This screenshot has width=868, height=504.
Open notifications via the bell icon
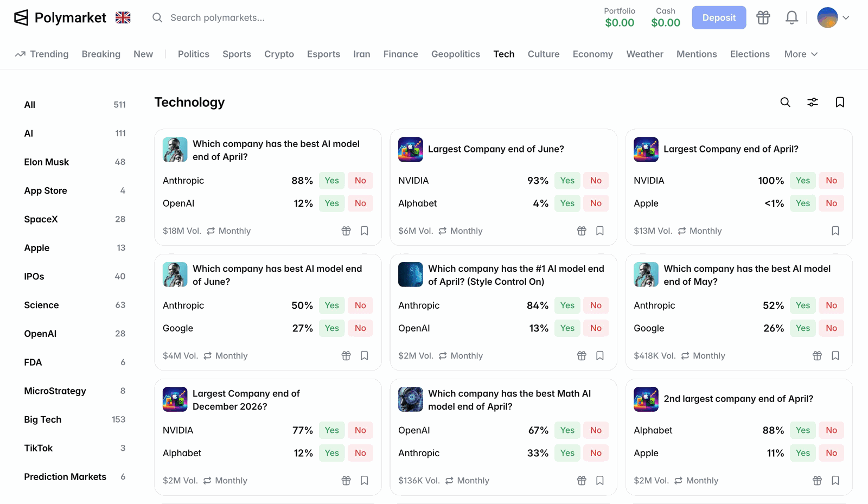pos(792,17)
